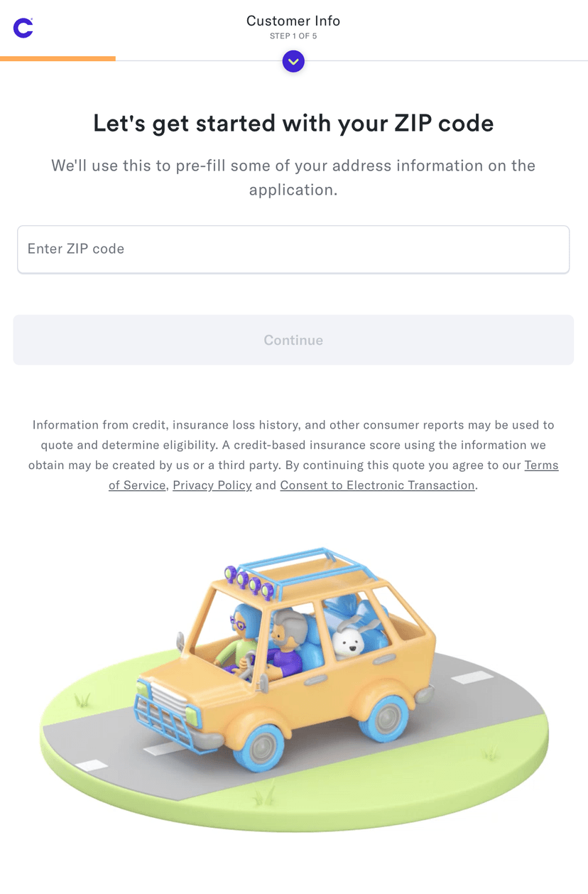The image size is (588, 894).
Task: Focus the Enter ZIP code field
Action: pos(293,249)
